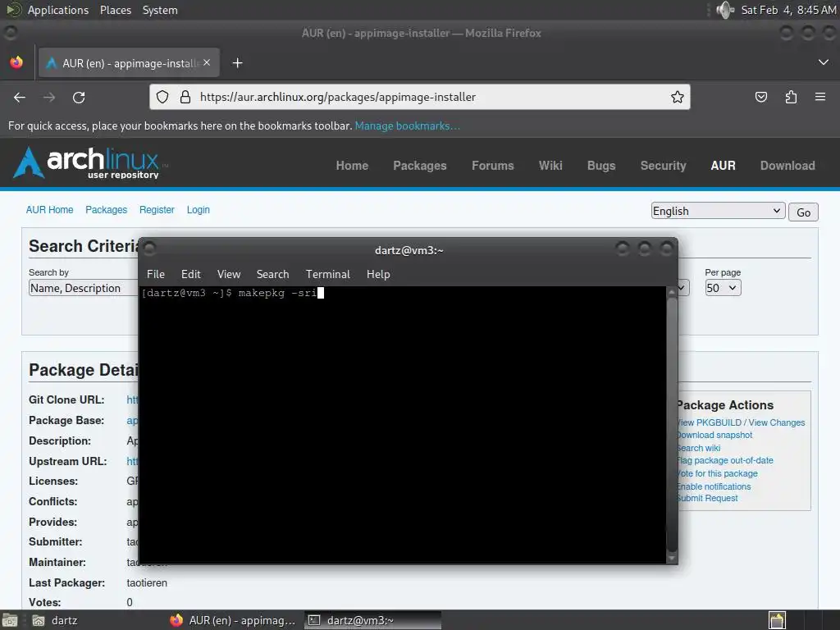The height and width of the screenshot is (630, 840).
Task: View site security via padlock icon
Action: [x=185, y=97]
